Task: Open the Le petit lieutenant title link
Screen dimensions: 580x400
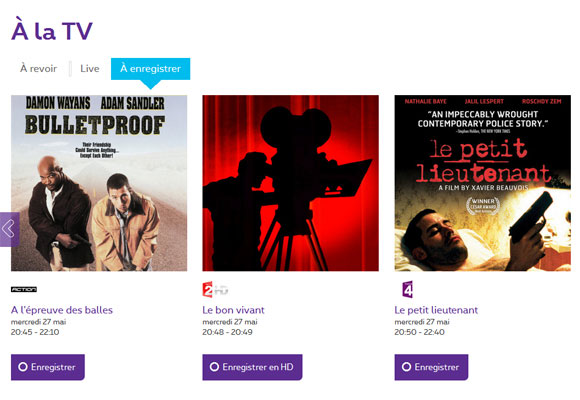Action: pyautogui.click(x=436, y=310)
